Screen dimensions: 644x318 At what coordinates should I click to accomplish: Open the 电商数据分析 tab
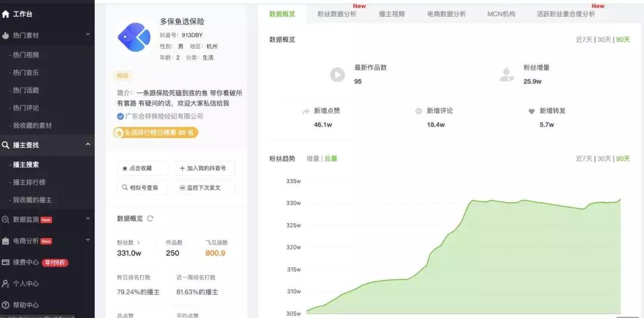coord(447,14)
